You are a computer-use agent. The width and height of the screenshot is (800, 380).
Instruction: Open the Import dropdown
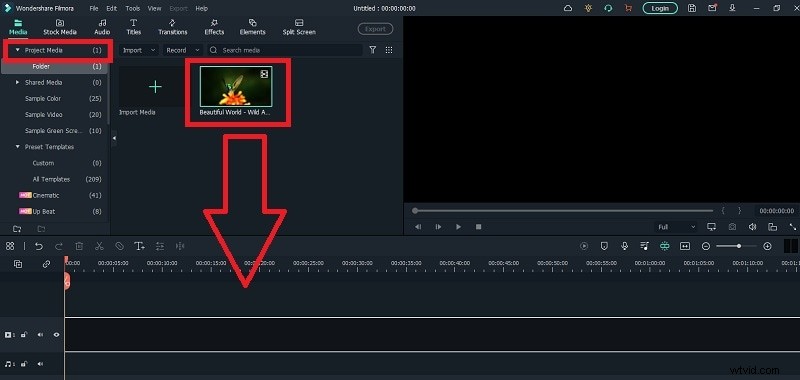139,50
